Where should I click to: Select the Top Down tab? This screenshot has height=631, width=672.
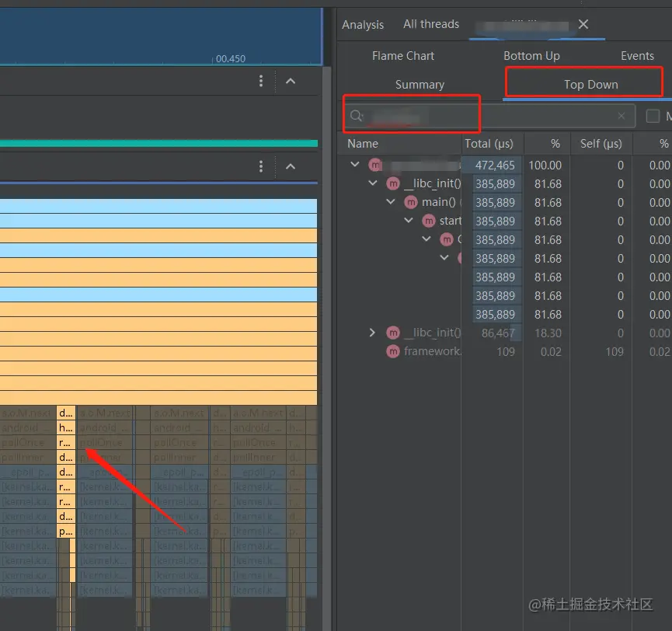pos(590,85)
